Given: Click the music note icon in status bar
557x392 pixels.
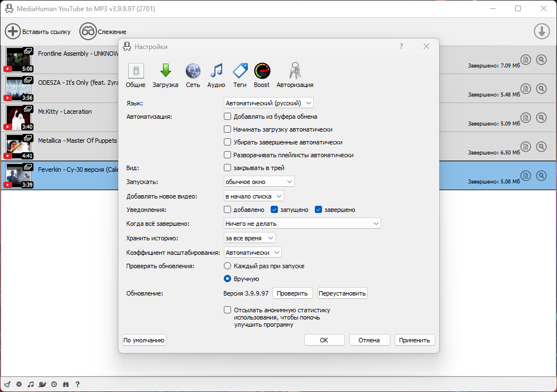Looking at the screenshot, I should point(31,384).
